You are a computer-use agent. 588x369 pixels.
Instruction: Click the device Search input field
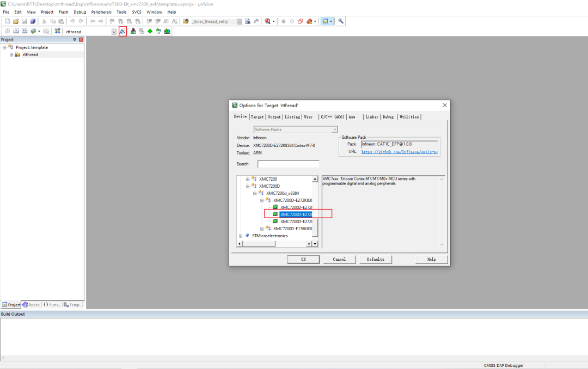[288, 164]
